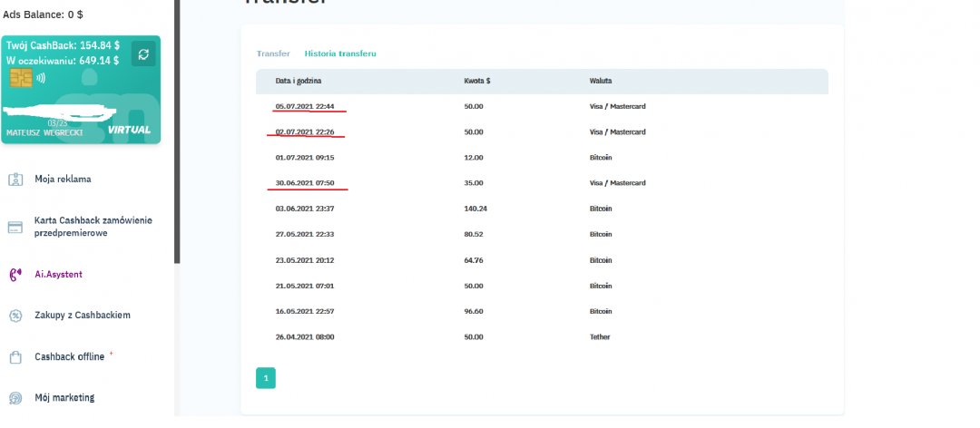Click the Karta Cashback card icon
The width and height of the screenshot is (980, 428).
tap(15, 227)
